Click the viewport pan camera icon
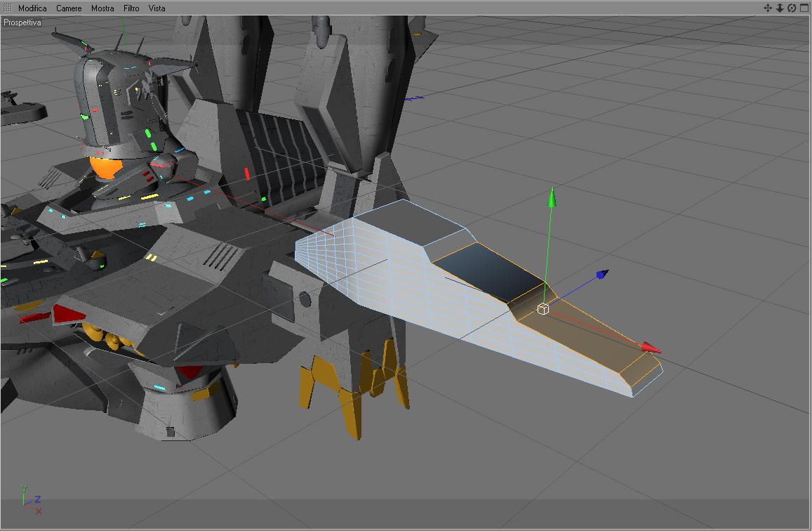812x531 pixels. [x=768, y=8]
